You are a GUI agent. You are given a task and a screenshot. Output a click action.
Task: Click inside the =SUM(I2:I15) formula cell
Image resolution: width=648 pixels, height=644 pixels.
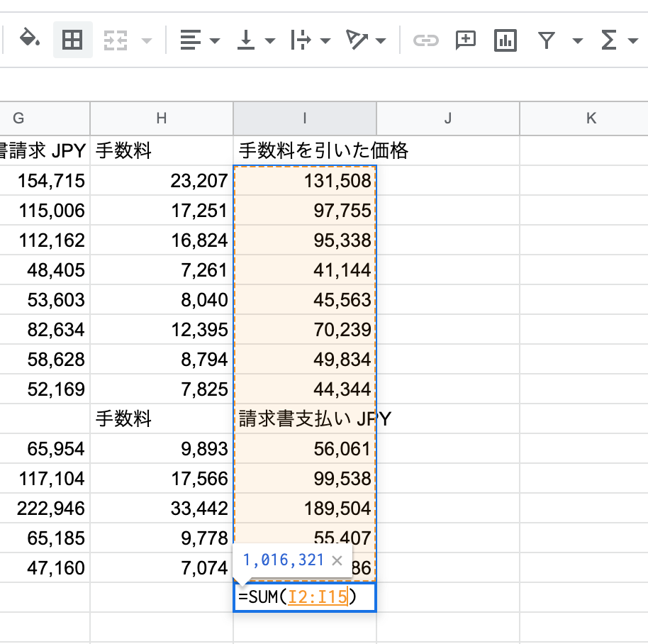coord(305,598)
